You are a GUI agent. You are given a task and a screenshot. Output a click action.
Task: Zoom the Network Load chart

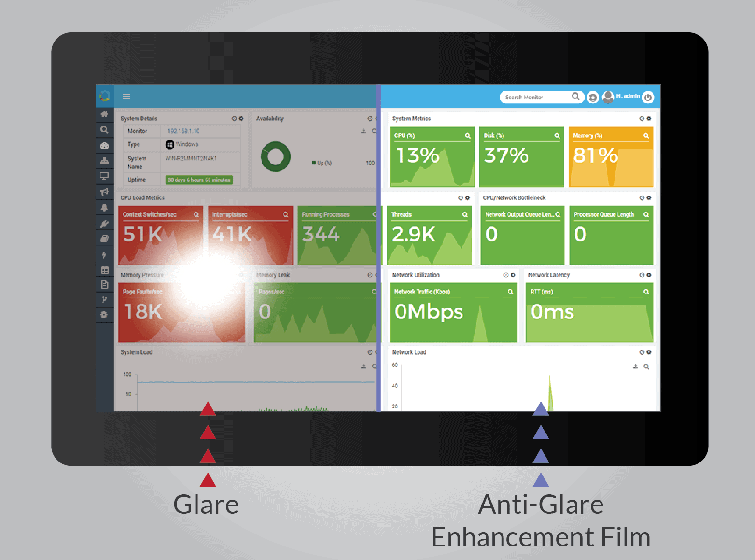pyautogui.click(x=646, y=367)
